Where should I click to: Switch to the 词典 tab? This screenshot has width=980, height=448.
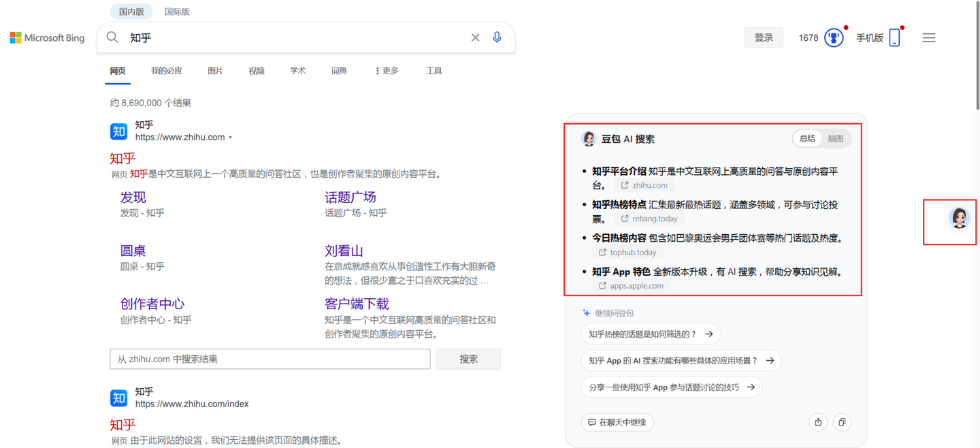339,71
